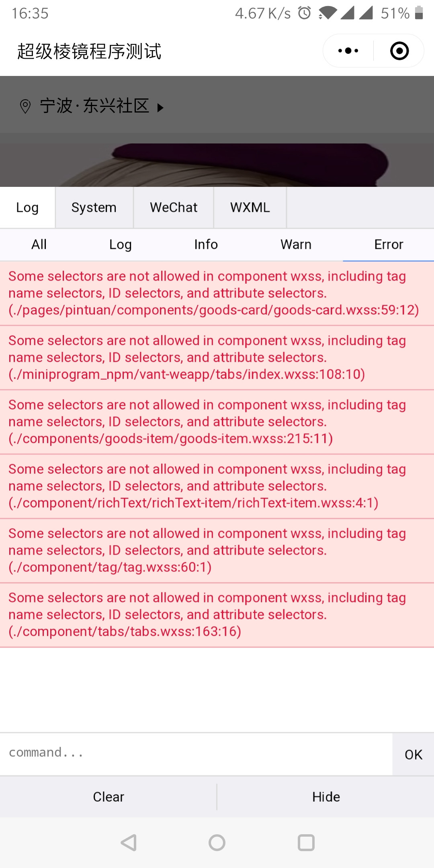Clear the console log
Image resolution: width=434 pixels, height=868 pixels.
click(x=108, y=796)
